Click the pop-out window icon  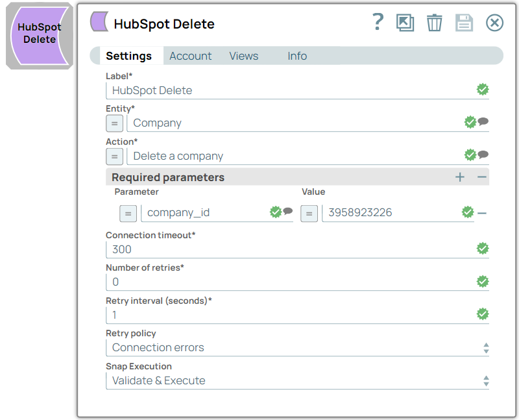click(x=405, y=23)
